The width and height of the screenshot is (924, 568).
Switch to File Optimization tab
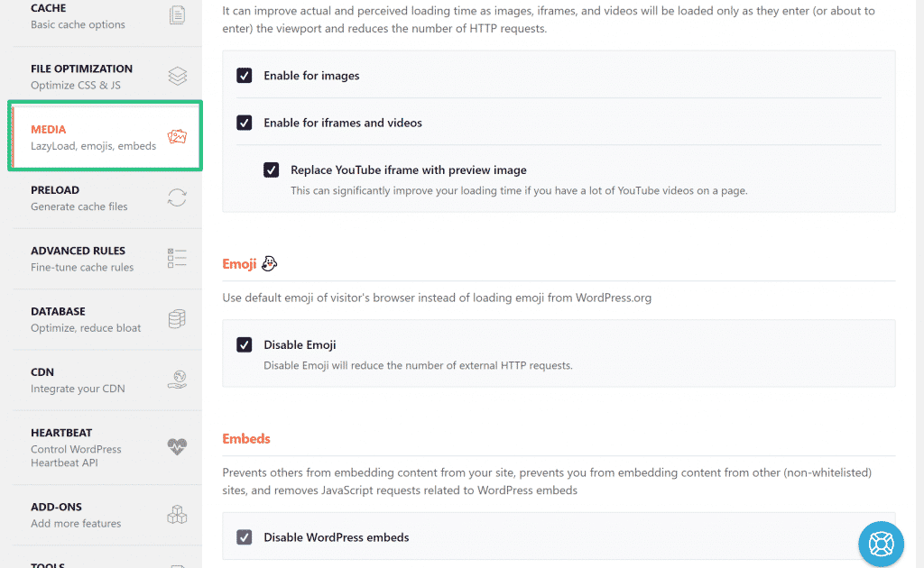[107, 77]
